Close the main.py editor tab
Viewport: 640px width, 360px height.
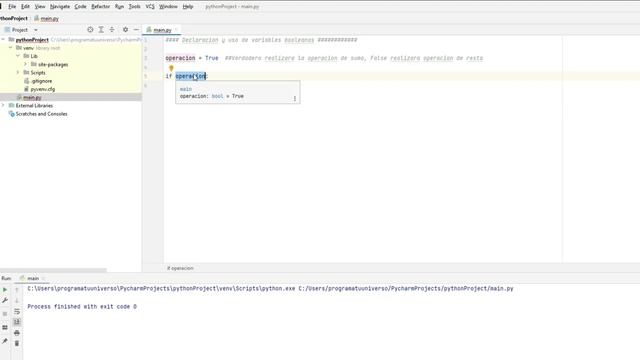coord(177,30)
